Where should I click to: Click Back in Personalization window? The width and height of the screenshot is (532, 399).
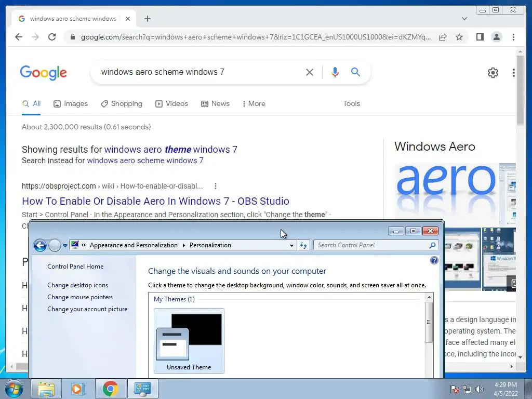click(x=40, y=245)
